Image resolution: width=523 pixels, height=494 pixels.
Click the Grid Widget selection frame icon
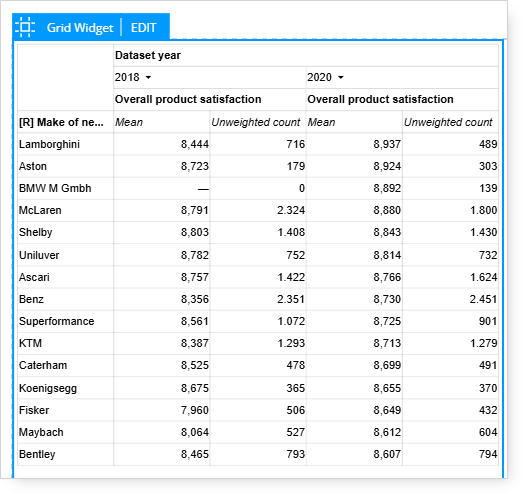coord(25,27)
